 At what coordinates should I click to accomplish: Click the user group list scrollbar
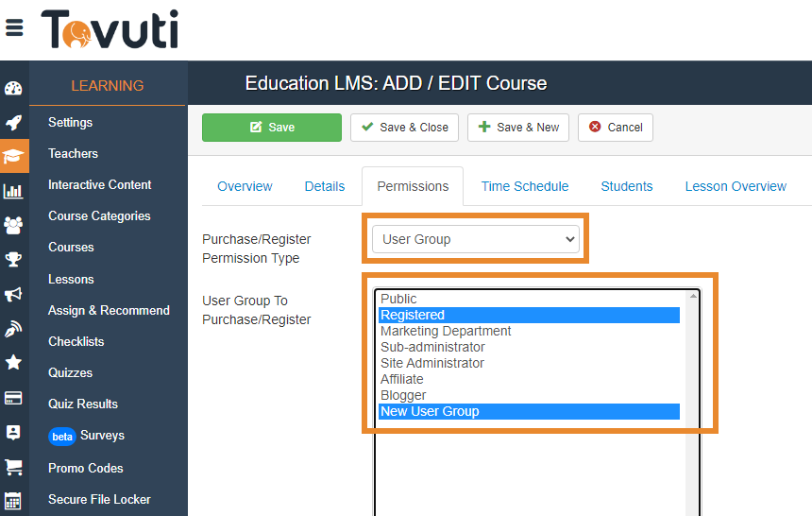click(693, 359)
